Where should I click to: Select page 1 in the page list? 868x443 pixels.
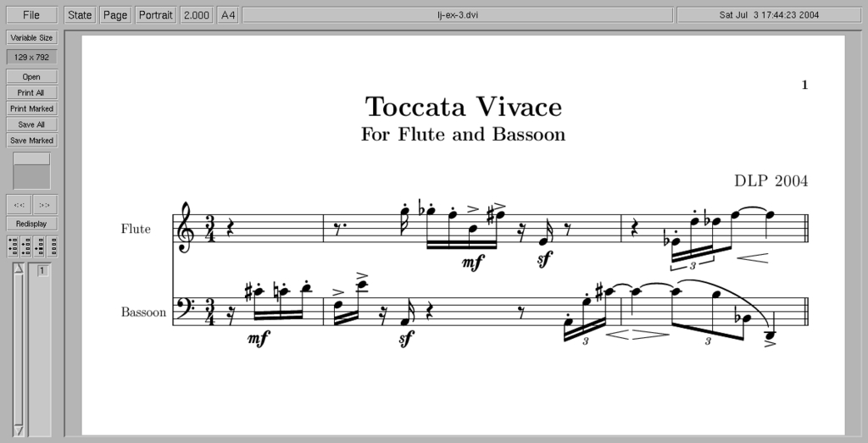click(x=42, y=271)
